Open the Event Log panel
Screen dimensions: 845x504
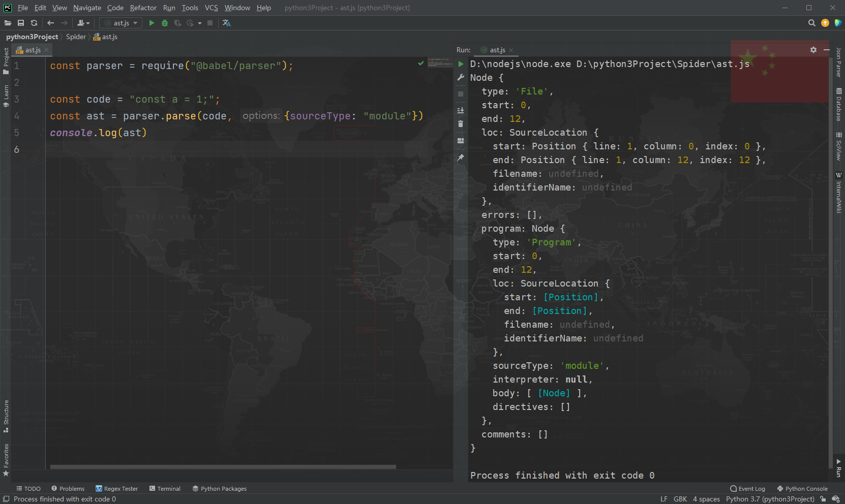(x=747, y=489)
